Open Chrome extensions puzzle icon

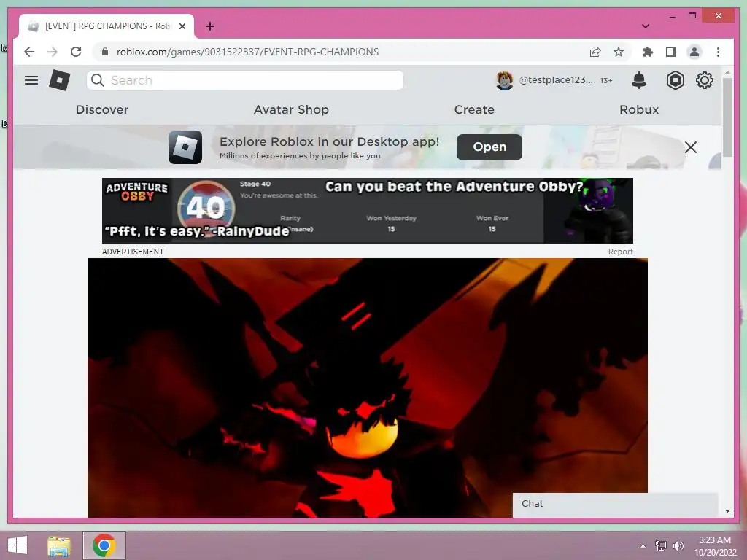[648, 52]
